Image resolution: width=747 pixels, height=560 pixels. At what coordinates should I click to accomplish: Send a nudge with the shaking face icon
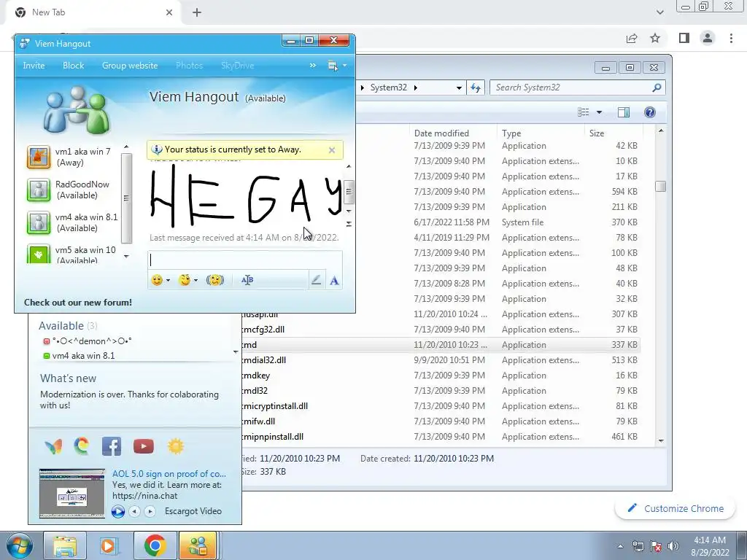pyautogui.click(x=215, y=280)
